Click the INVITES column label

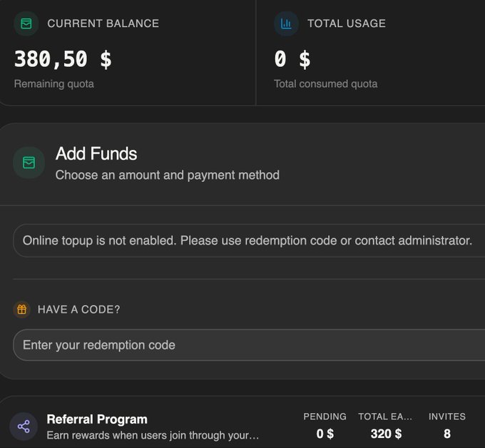[x=447, y=417]
